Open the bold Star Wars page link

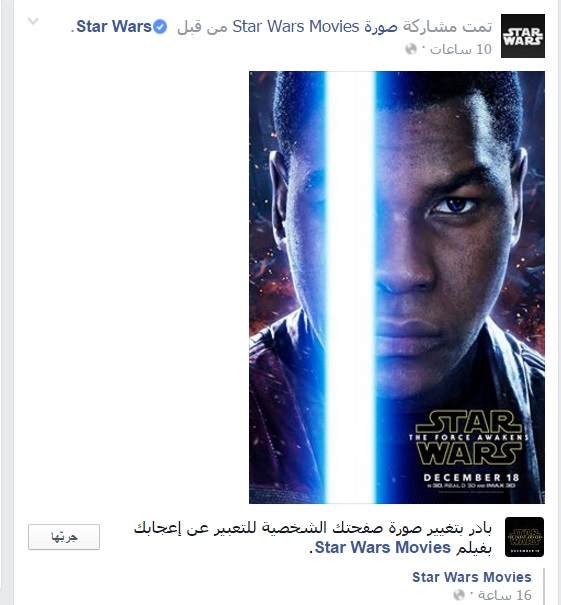point(114,27)
